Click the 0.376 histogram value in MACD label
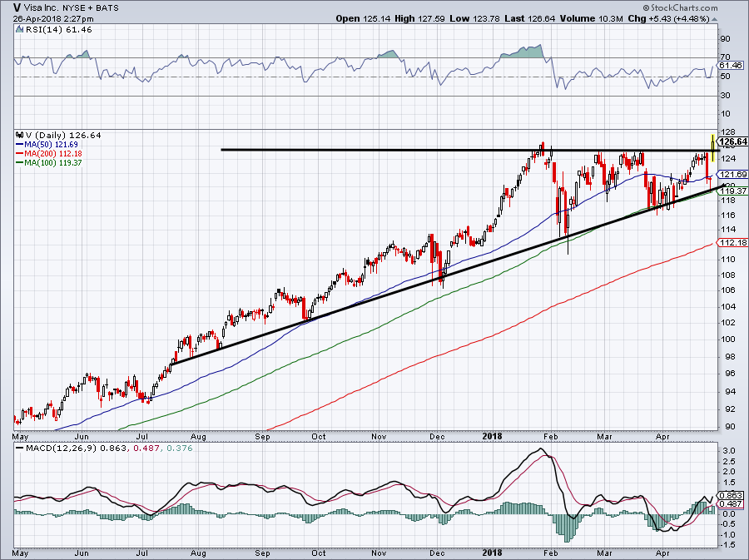This screenshot has height=560, width=749. (178, 448)
